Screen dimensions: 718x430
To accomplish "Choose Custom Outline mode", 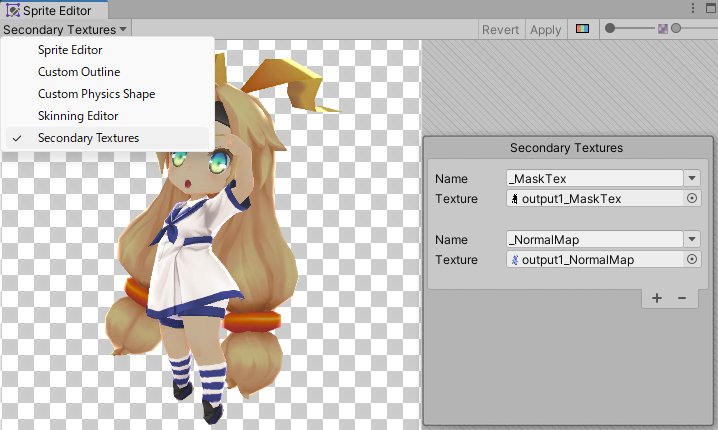I will point(108,72).
